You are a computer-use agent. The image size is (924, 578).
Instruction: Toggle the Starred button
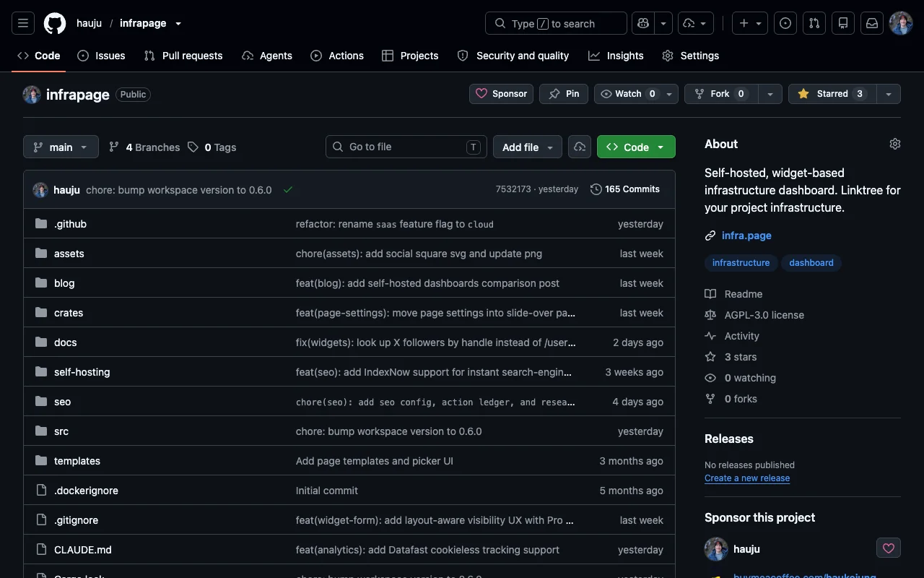tap(832, 94)
